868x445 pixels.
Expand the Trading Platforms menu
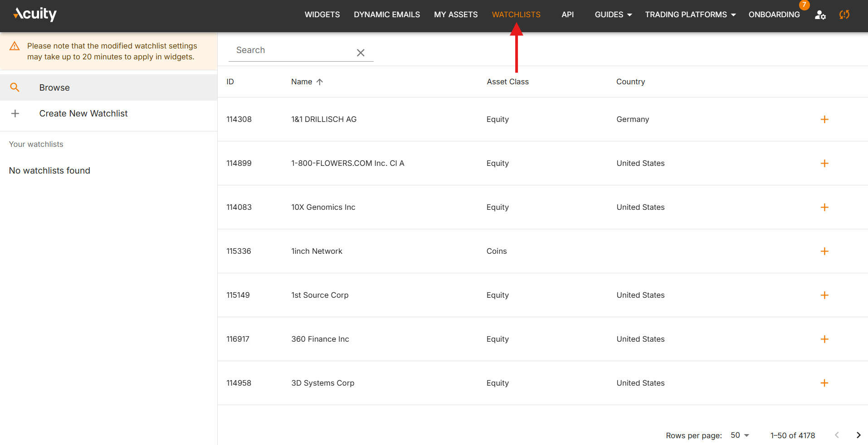[690, 15]
